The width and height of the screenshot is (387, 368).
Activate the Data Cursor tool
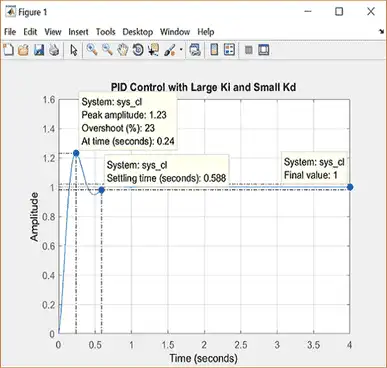click(x=153, y=50)
